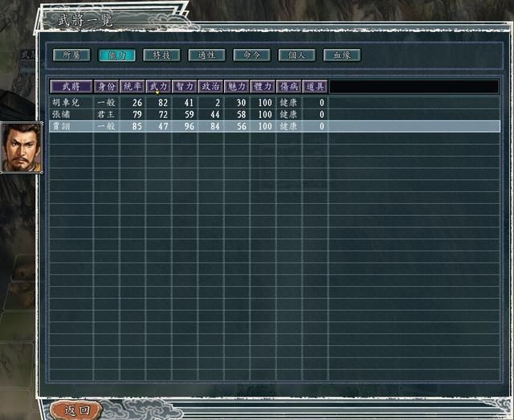The width and height of the screenshot is (514, 420).
Task: Select the 能力 tab
Action: click(x=116, y=55)
